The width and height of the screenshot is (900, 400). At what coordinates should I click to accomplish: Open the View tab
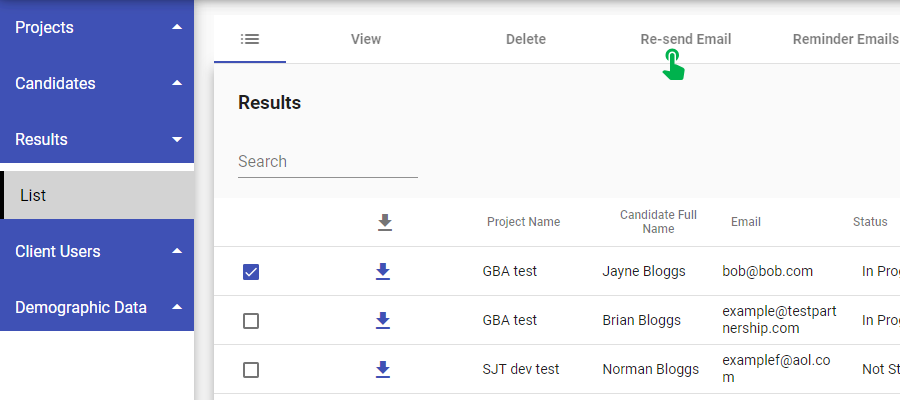(x=366, y=39)
